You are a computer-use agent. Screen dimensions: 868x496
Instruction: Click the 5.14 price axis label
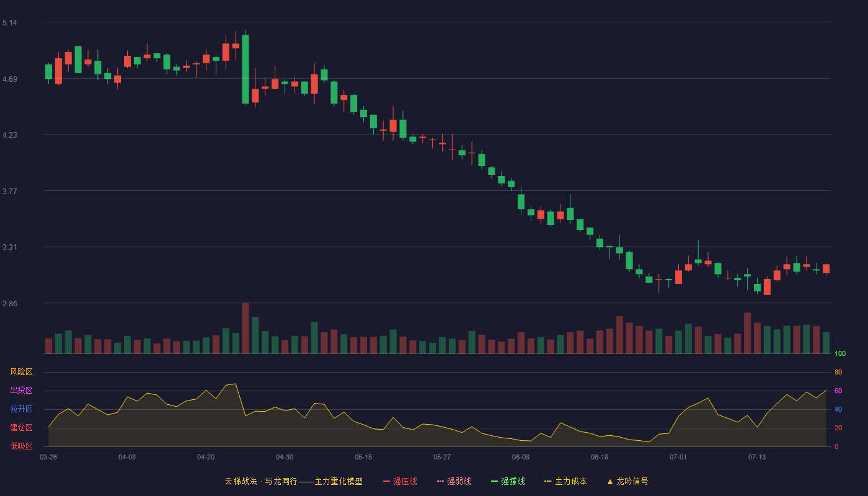pyautogui.click(x=9, y=23)
